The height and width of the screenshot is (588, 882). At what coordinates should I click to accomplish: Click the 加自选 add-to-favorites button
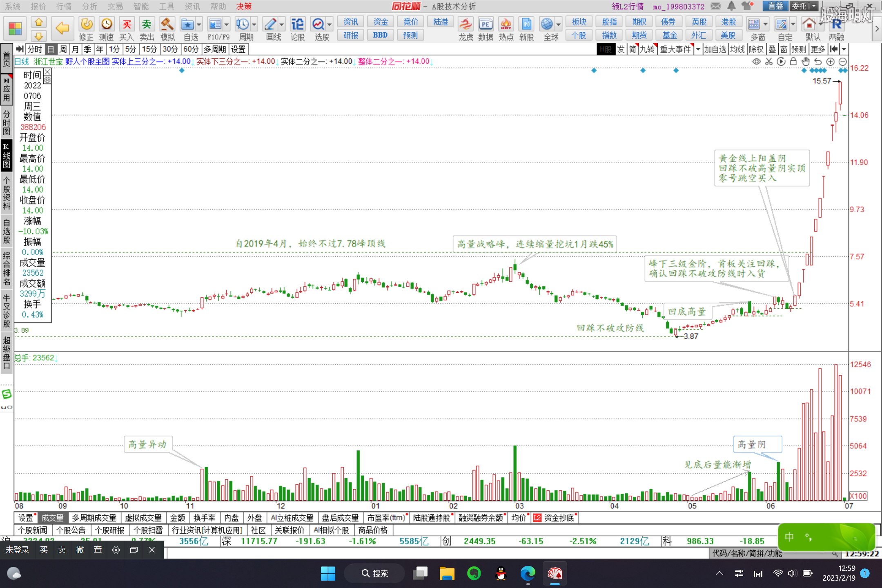[x=715, y=49]
